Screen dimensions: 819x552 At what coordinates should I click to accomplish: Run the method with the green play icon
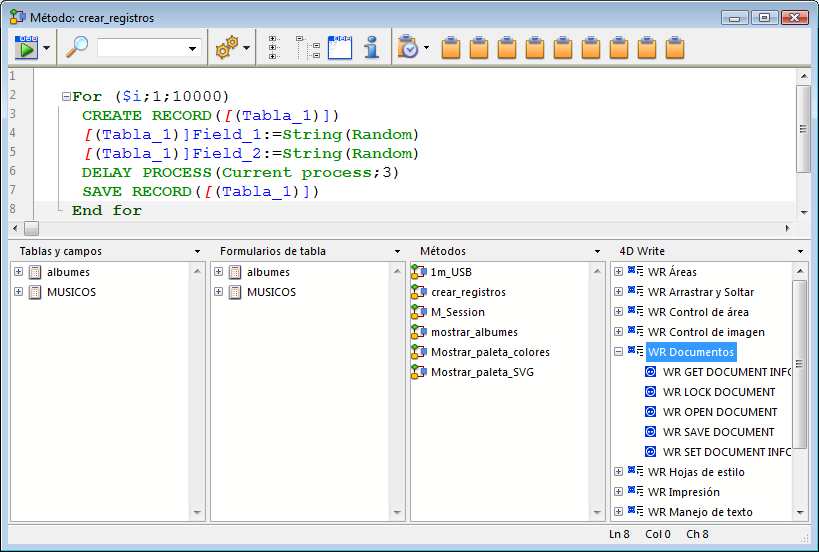27,47
